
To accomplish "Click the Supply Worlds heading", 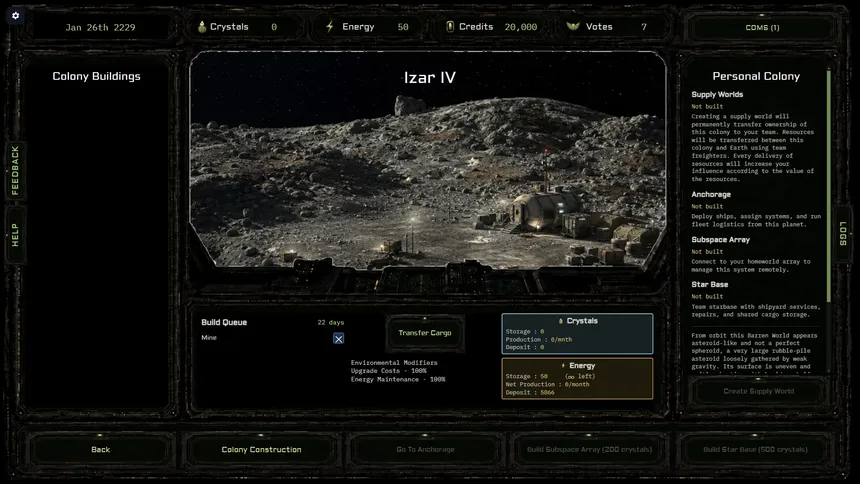I will coord(717,94).
